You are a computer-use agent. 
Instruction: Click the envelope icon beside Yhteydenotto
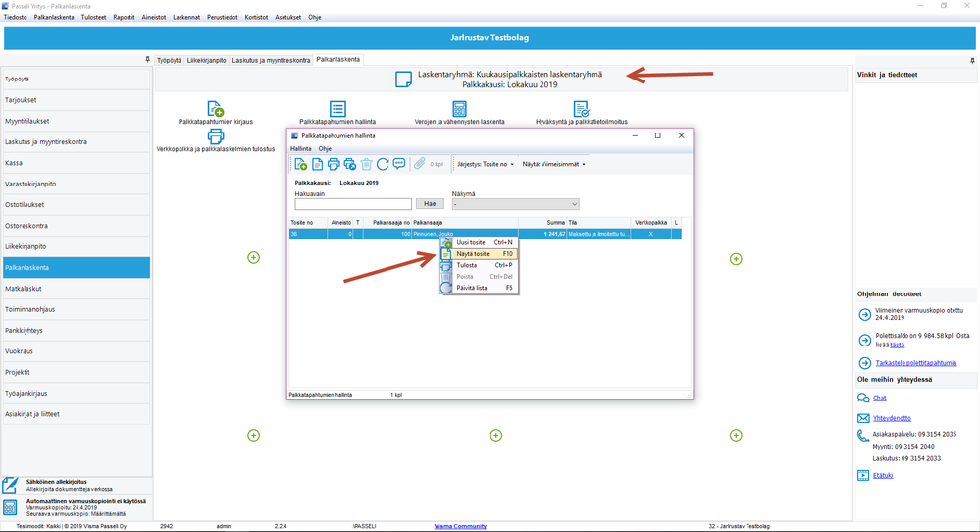point(863,418)
